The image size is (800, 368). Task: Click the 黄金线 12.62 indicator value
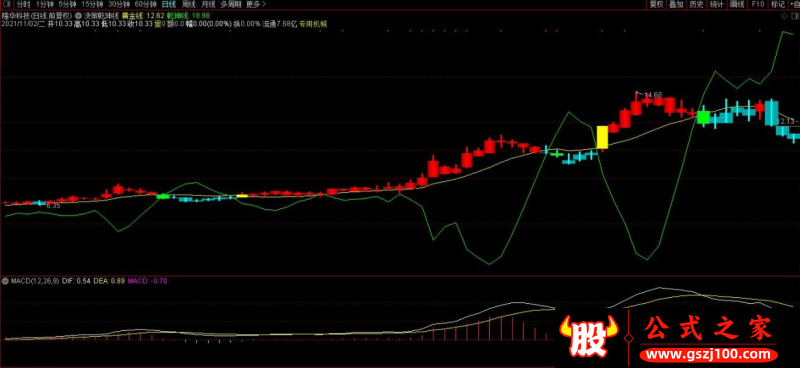coord(142,16)
